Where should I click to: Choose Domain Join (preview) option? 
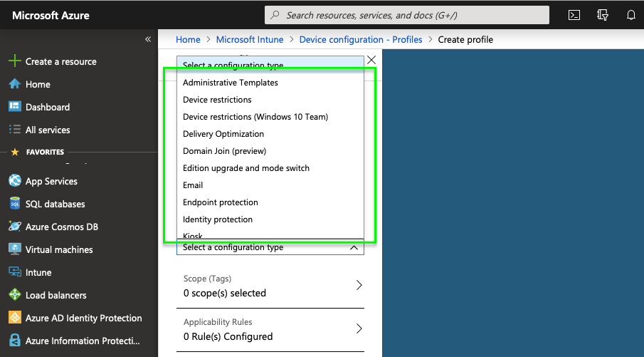(x=270, y=151)
